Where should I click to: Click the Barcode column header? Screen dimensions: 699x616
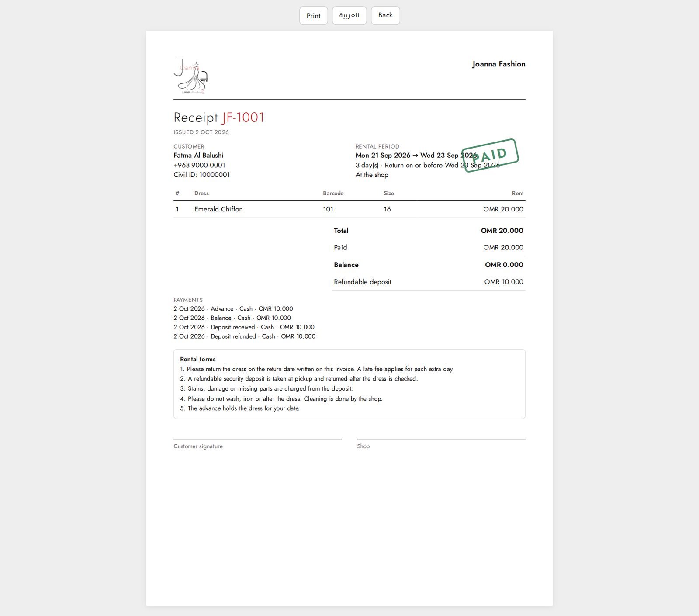click(x=333, y=193)
